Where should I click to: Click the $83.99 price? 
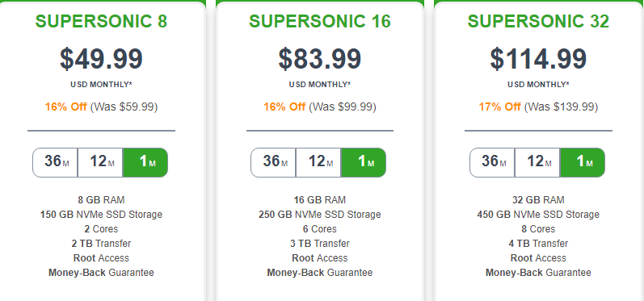coord(320,59)
